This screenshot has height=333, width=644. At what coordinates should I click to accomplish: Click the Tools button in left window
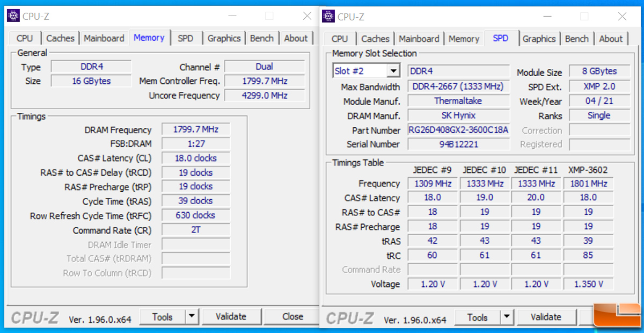pos(162,317)
